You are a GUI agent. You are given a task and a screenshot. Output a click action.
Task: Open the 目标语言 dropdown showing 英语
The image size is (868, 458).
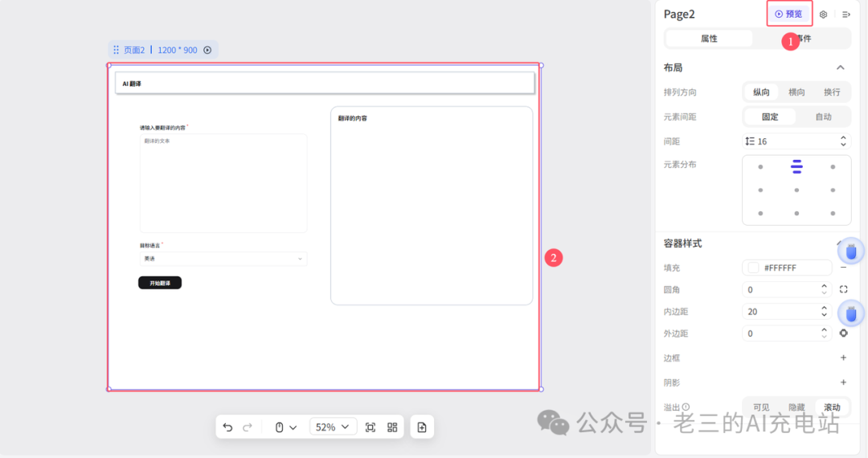[223, 258]
